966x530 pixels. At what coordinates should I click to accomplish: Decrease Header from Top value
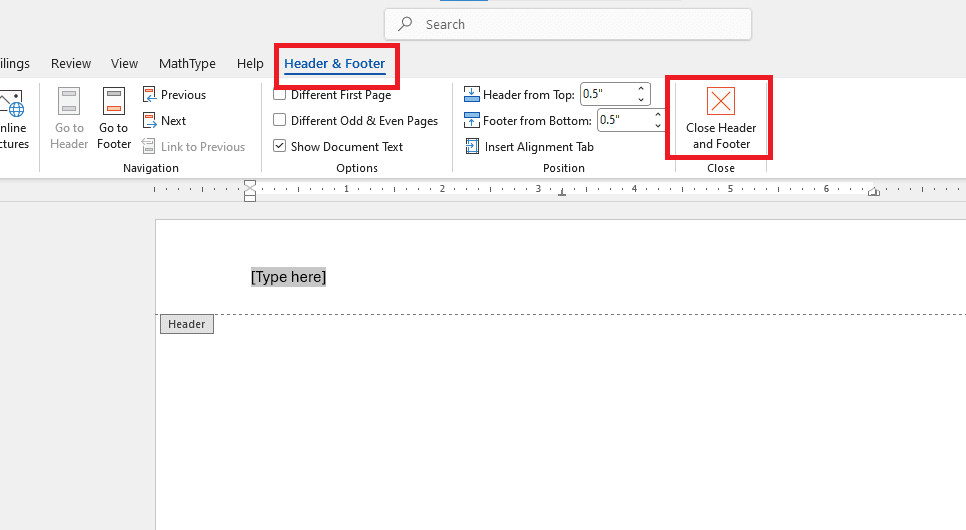click(x=641, y=100)
